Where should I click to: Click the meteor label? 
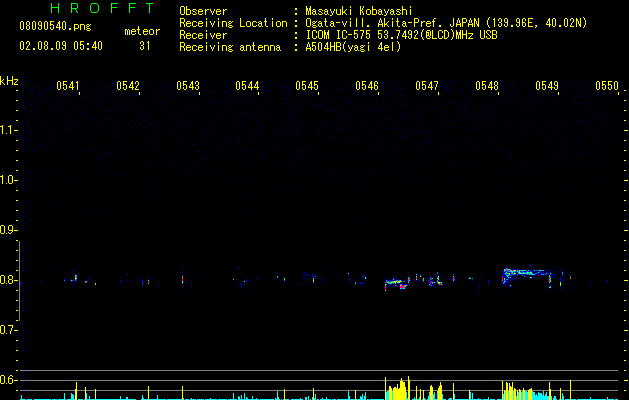coord(142,31)
